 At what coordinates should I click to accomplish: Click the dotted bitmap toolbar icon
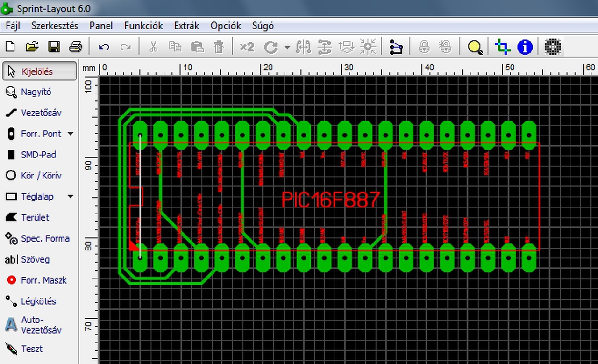[x=553, y=47]
